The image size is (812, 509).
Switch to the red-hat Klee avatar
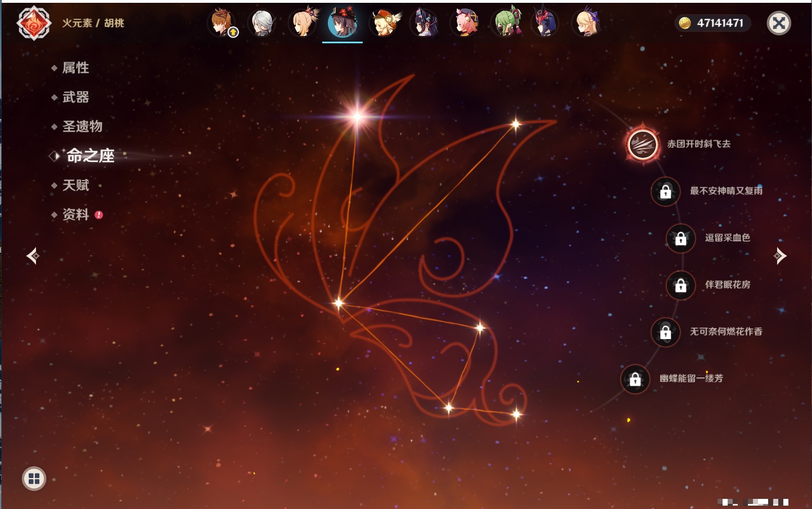pyautogui.click(x=384, y=23)
